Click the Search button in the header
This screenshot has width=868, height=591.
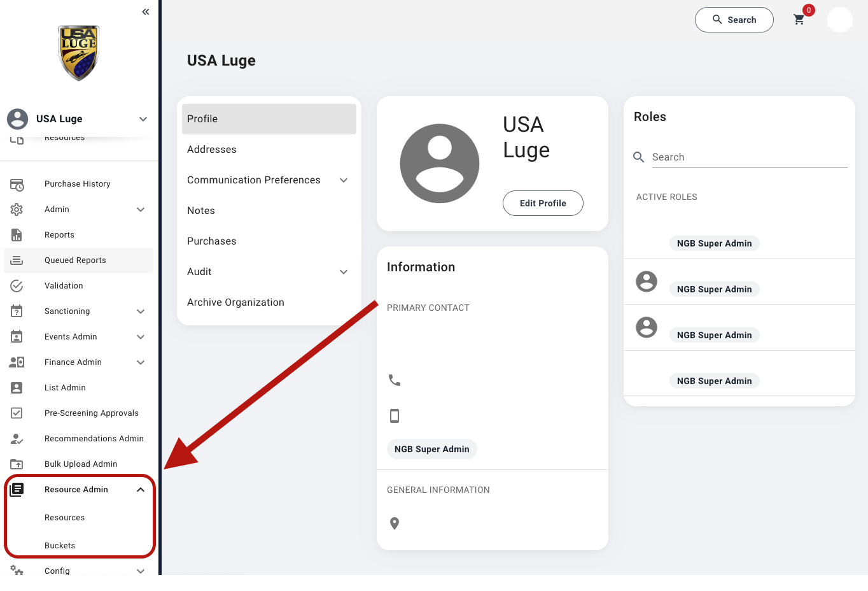734,20
